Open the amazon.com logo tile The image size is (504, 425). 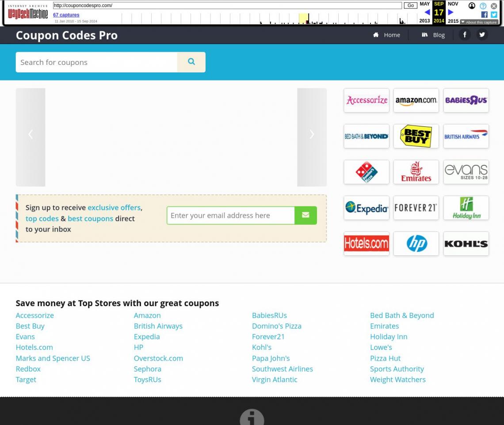416,100
